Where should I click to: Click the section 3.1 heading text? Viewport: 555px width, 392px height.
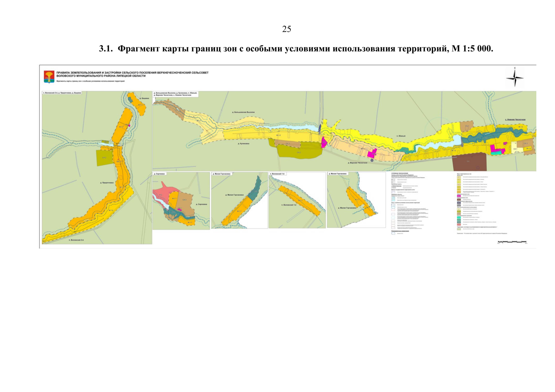click(296, 49)
